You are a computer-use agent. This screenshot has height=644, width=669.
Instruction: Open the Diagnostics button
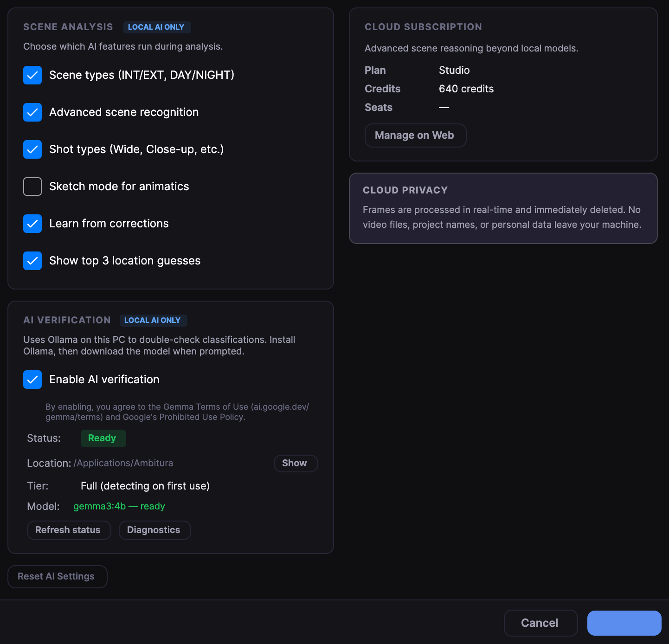[154, 530]
